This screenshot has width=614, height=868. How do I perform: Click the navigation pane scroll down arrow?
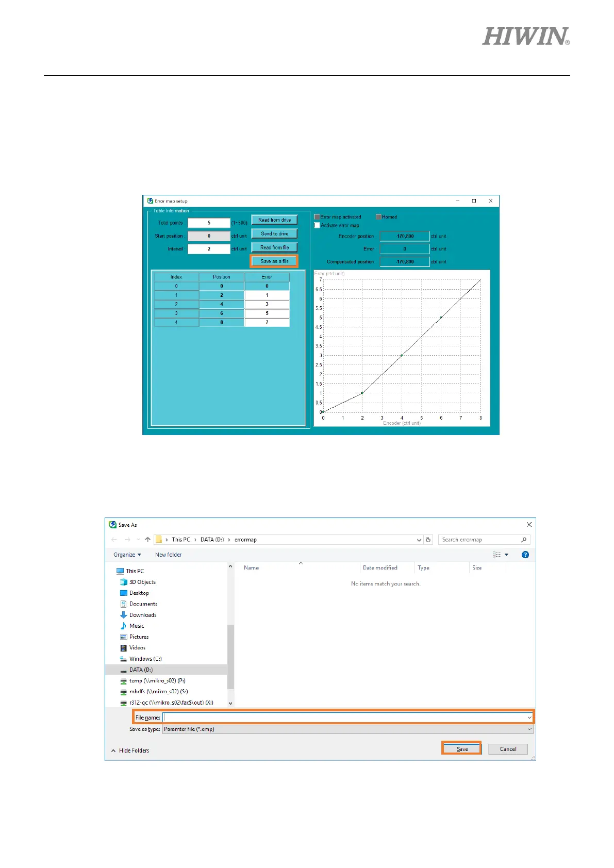230,703
